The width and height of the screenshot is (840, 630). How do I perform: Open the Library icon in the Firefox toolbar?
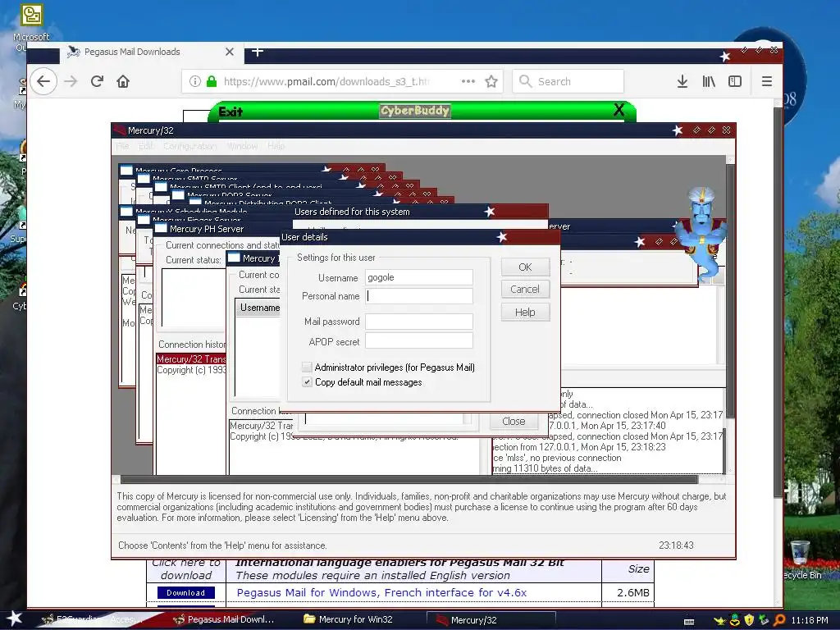[x=709, y=81]
